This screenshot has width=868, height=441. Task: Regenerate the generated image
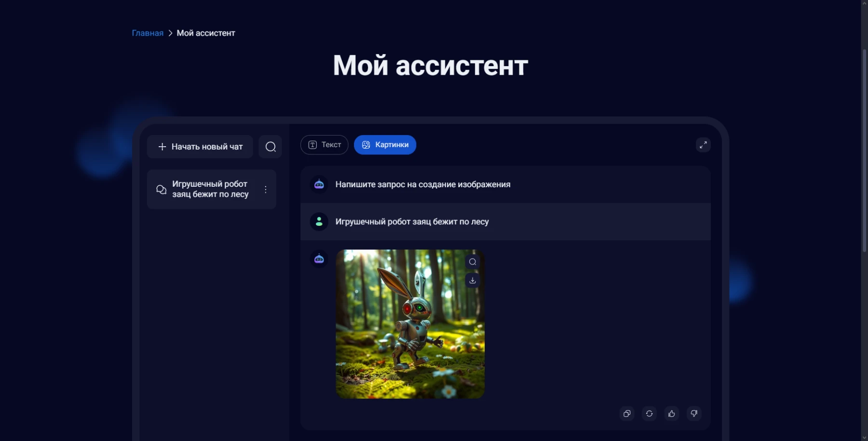(x=650, y=413)
